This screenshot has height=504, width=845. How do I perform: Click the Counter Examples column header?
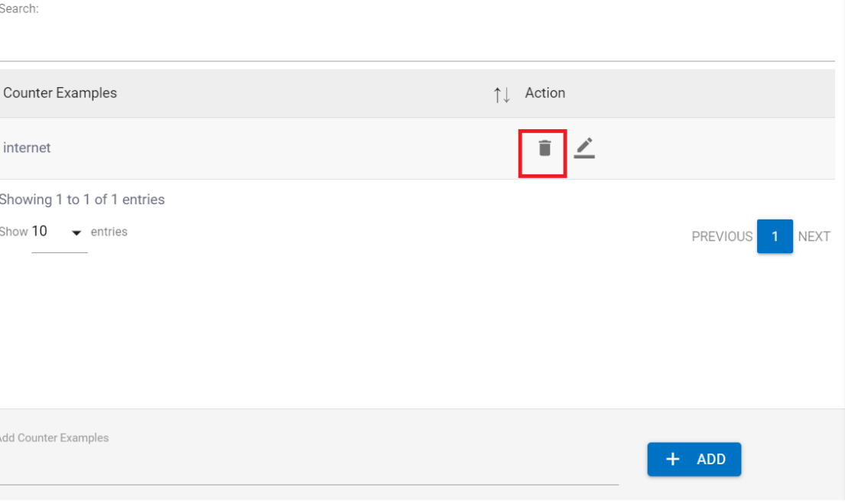pyautogui.click(x=60, y=93)
